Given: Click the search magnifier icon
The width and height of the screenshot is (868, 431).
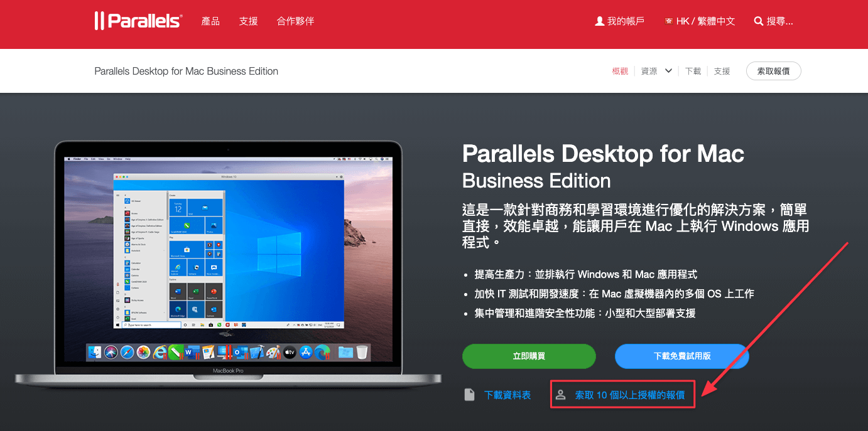Looking at the screenshot, I should (x=758, y=21).
